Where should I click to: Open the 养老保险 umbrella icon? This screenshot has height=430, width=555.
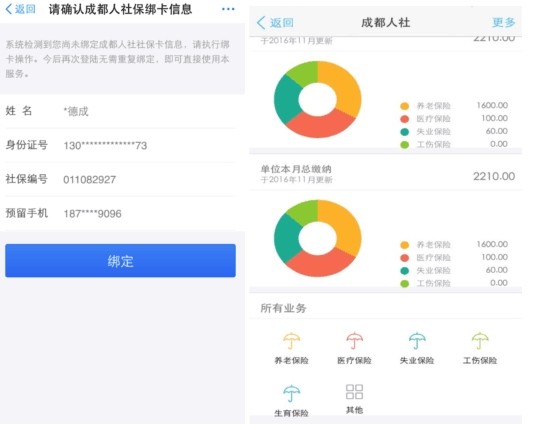tap(291, 341)
